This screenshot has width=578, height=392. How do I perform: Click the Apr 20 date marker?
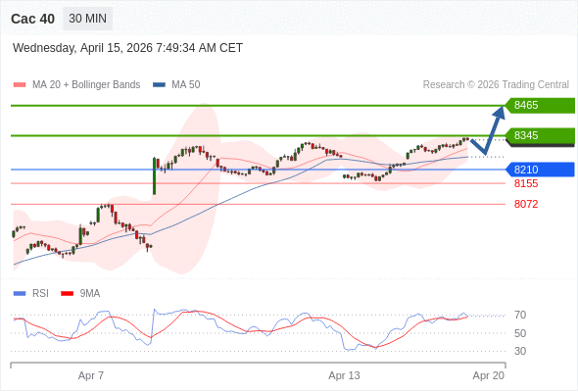click(x=489, y=375)
